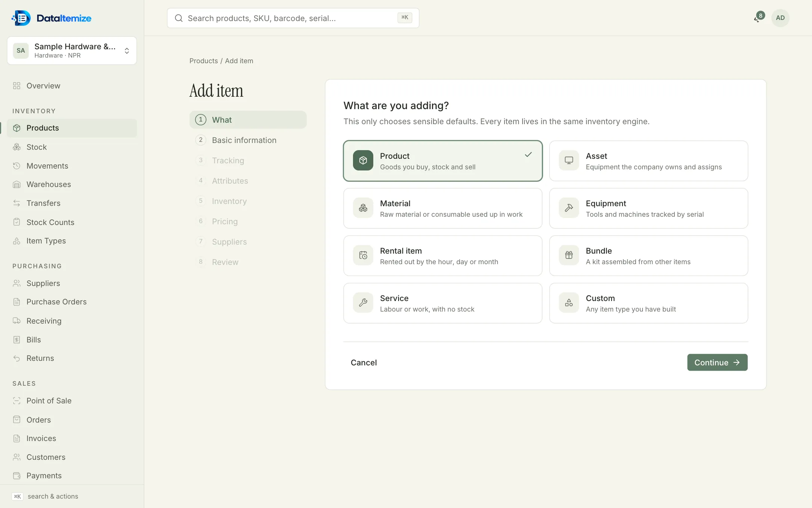Go to step 6 Pricing

pos(248,221)
